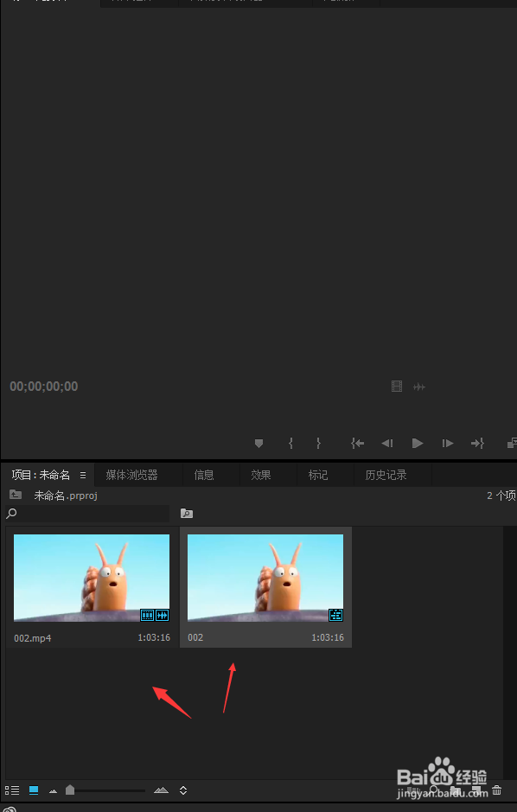This screenshot has width=517, height=812.
Task: Adjust the thumbnail zoom slider handle
Action: pos(70,790)
